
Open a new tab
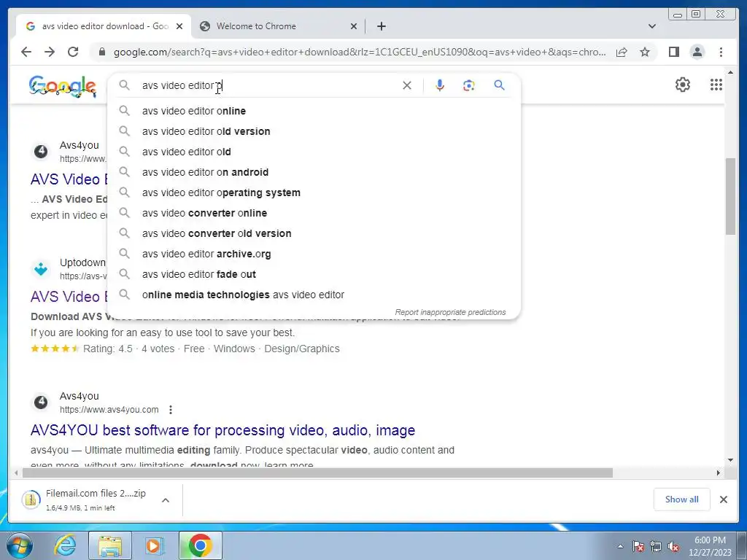[x=381, y=26]
